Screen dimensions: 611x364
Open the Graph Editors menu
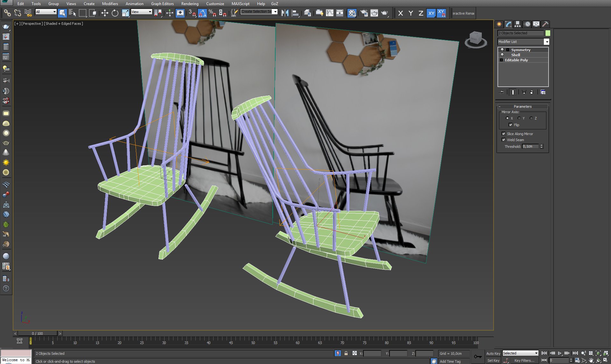point(162,4)
